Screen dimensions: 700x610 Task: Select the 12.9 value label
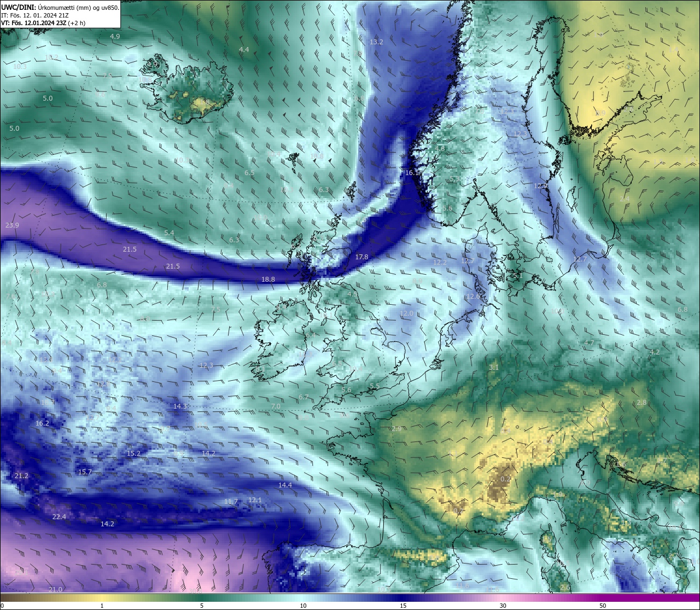(x=540, y=185)
